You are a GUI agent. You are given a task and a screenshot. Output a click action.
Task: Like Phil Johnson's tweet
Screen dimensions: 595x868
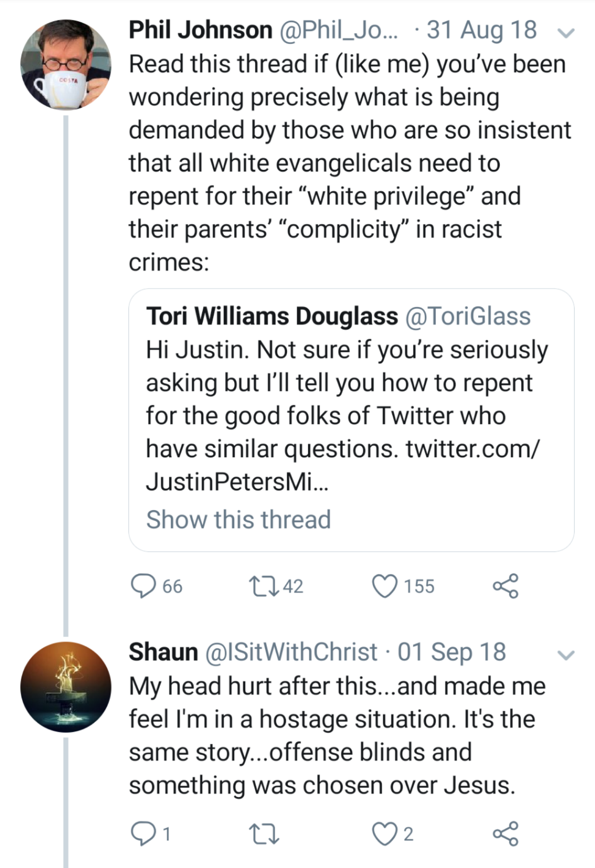coord(385,586)
